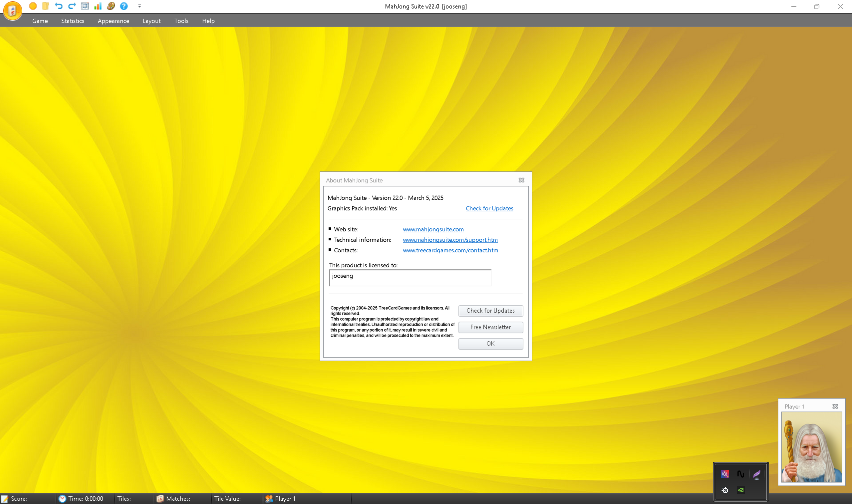Open the MahJong Suite application orb menu

[13, 11]
